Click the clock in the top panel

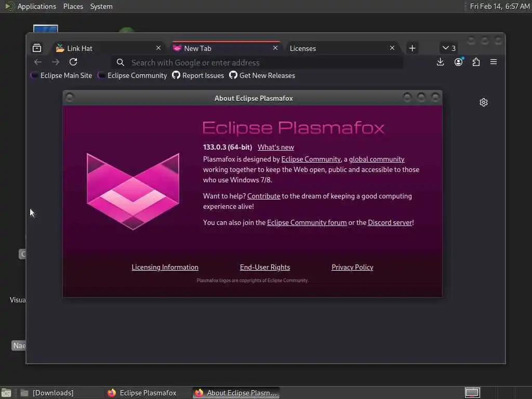pyautogui.click(x=499, y=6)
